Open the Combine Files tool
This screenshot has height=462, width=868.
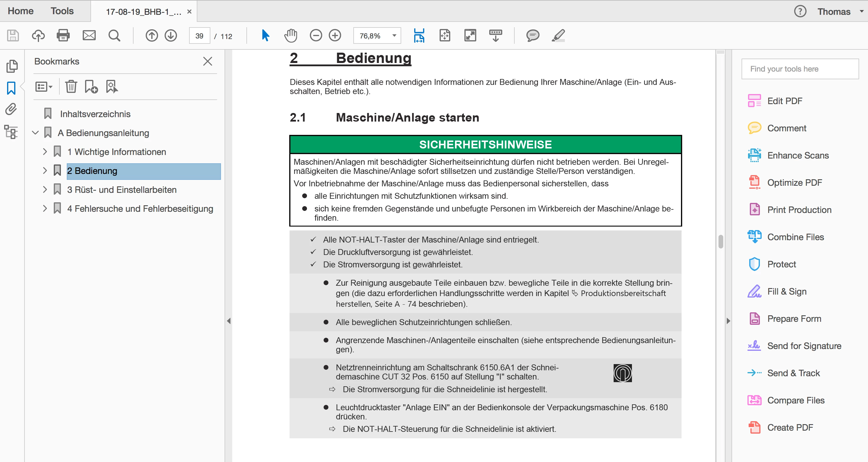click(795, 237)
